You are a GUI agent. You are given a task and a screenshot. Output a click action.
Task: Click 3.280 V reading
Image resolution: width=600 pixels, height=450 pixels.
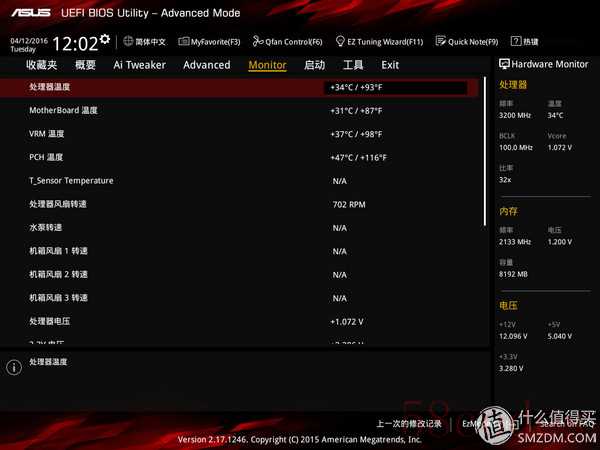click(511, 368)
